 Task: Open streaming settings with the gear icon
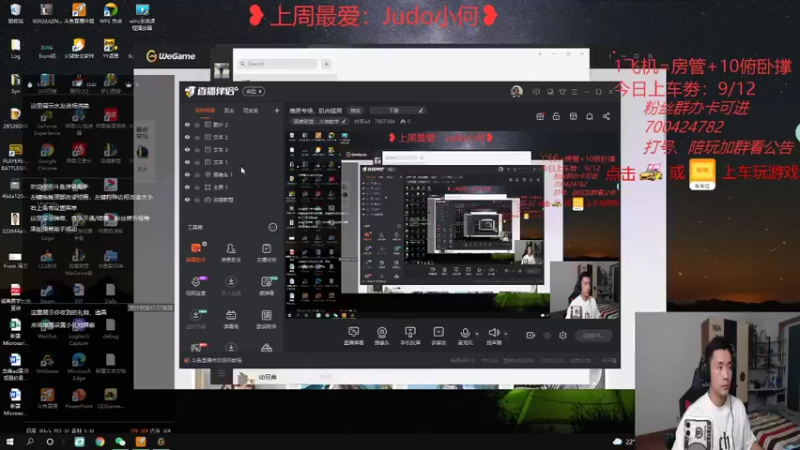[563, 336]
